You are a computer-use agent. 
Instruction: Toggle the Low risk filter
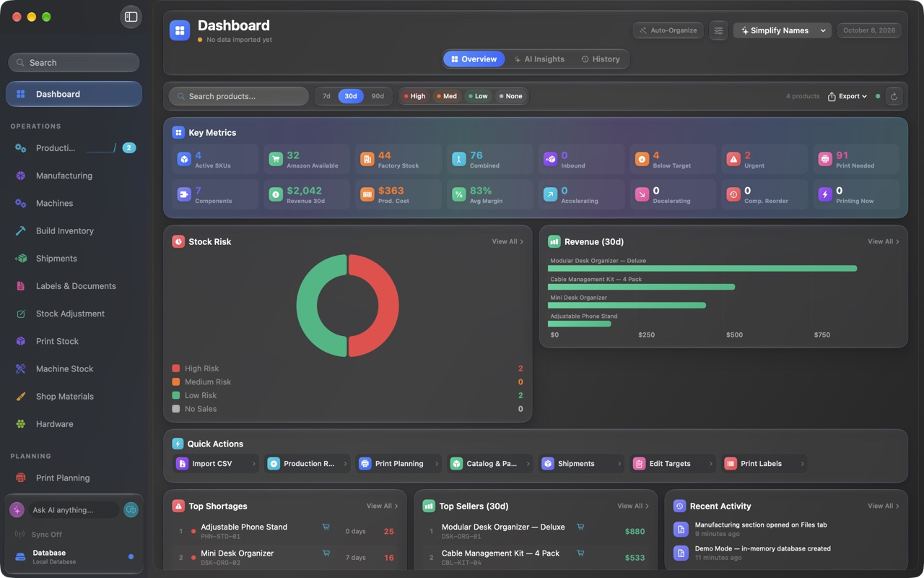[x=478, y=96]
